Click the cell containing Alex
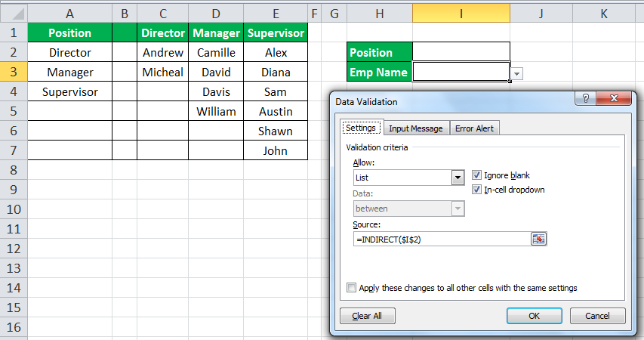Image resolution: width=644 pixels, height=340 pixels. [x=276, y=52]
